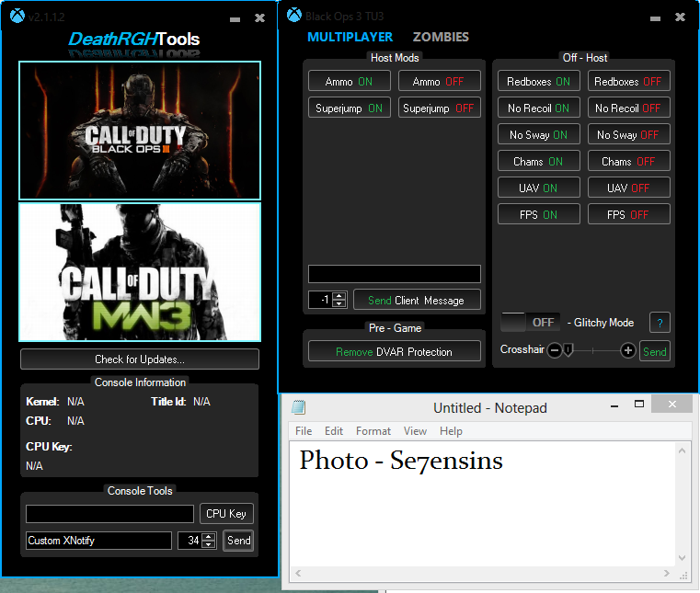Click the Crosshair slider thumb

(568, 350)
